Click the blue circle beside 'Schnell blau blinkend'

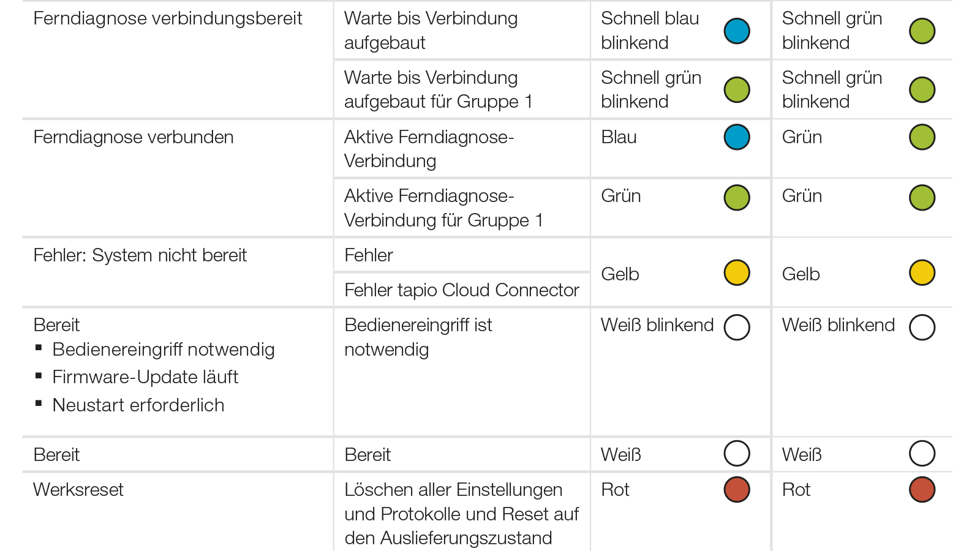pyautogui.click(x=737, y=31)
